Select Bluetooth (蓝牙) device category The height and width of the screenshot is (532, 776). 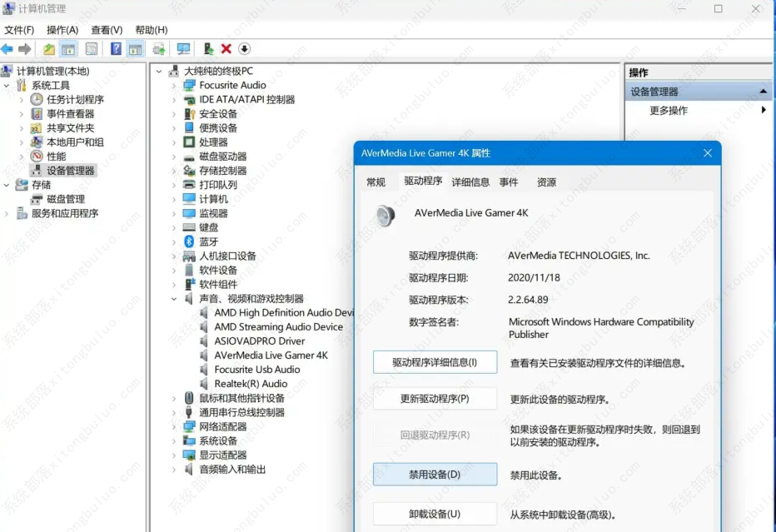point(208,241)
